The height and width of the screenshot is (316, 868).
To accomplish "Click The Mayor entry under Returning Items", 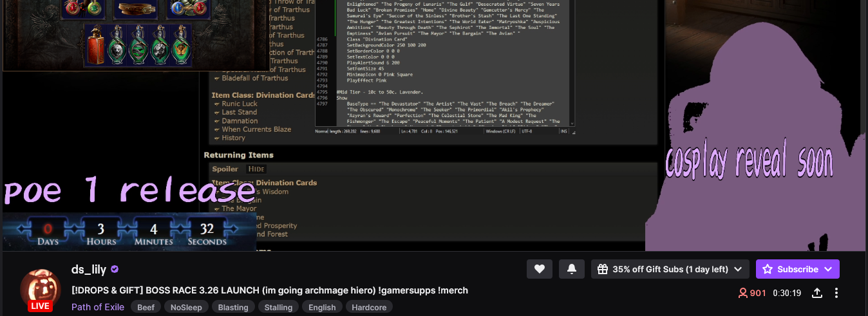I will click(239, 209).
